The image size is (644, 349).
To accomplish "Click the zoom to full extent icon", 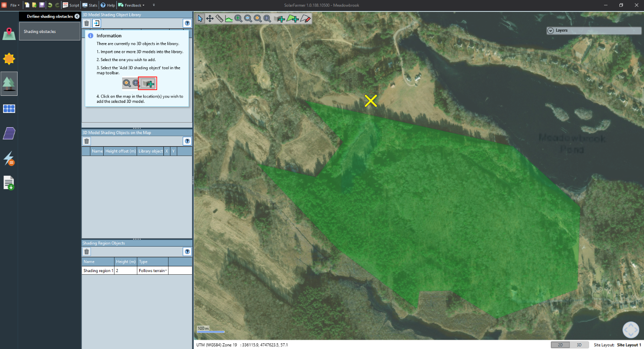I will (267, 18).
